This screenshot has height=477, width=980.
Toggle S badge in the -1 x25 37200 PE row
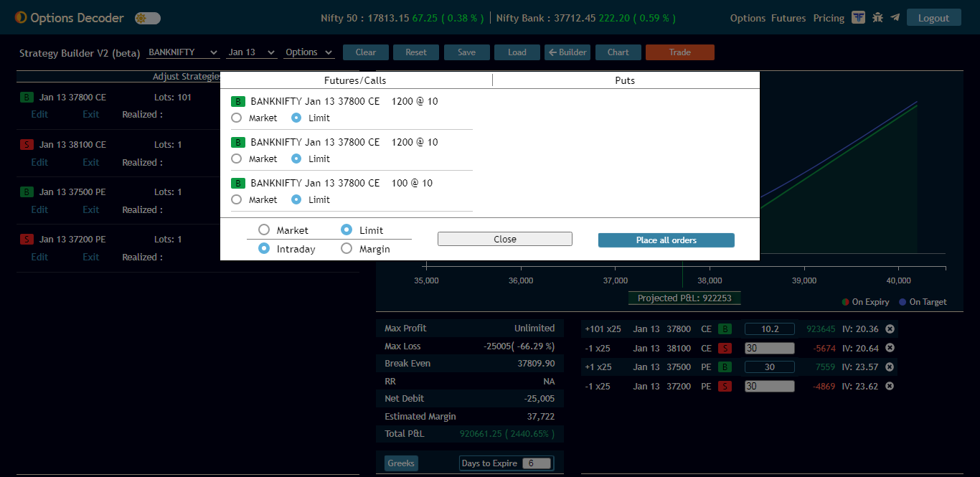pos(725,387)
